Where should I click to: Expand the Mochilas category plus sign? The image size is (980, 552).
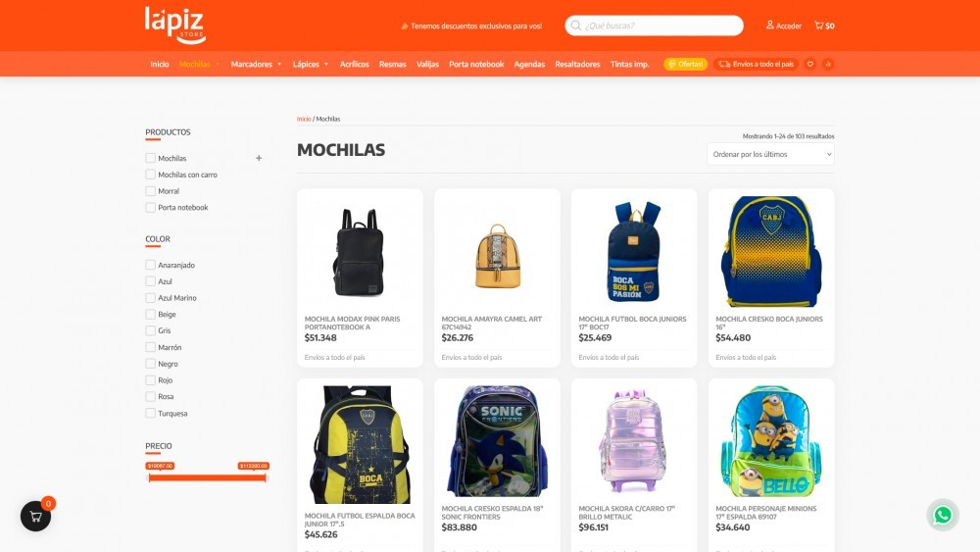(x=259, y=158)
